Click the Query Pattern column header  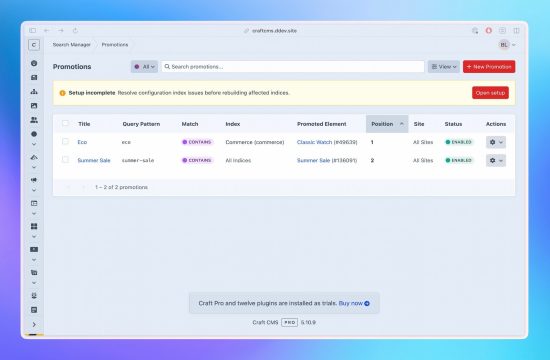[x=141, y=124]
